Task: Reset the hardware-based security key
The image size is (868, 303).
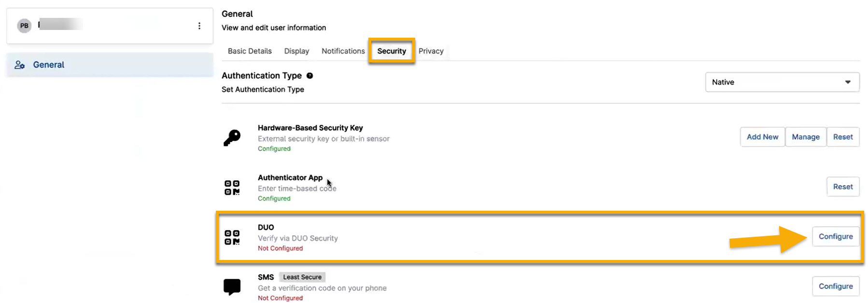Action: 843,137
